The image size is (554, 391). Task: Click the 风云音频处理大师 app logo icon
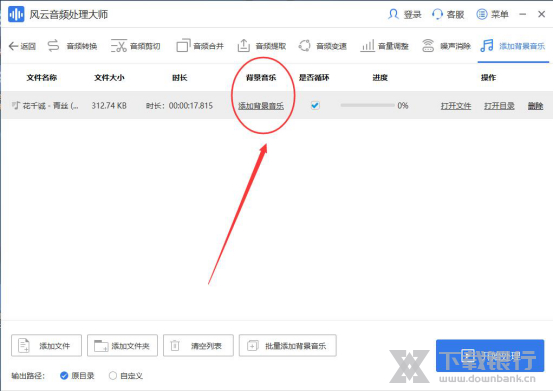[x=16, y=14]
